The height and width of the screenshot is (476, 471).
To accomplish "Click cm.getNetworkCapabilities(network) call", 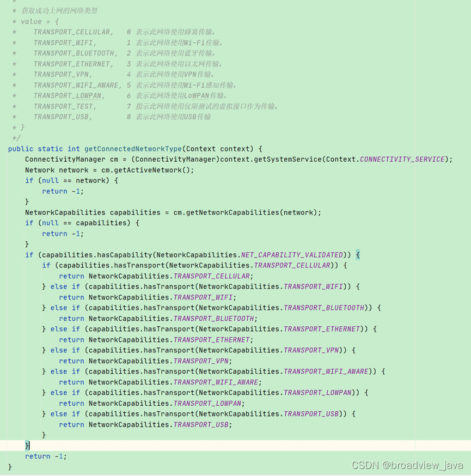I will pos(245,212).
